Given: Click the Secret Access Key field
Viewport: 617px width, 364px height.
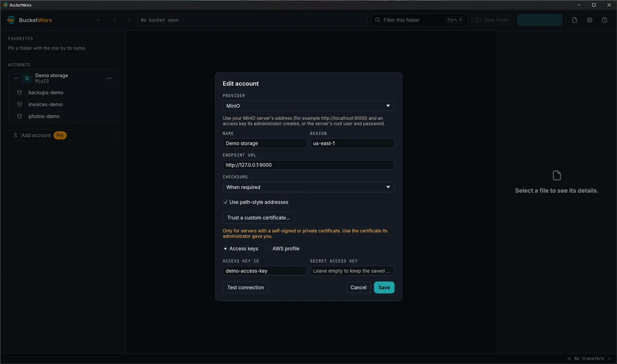Looking at the screenshot, I should 352,271.
